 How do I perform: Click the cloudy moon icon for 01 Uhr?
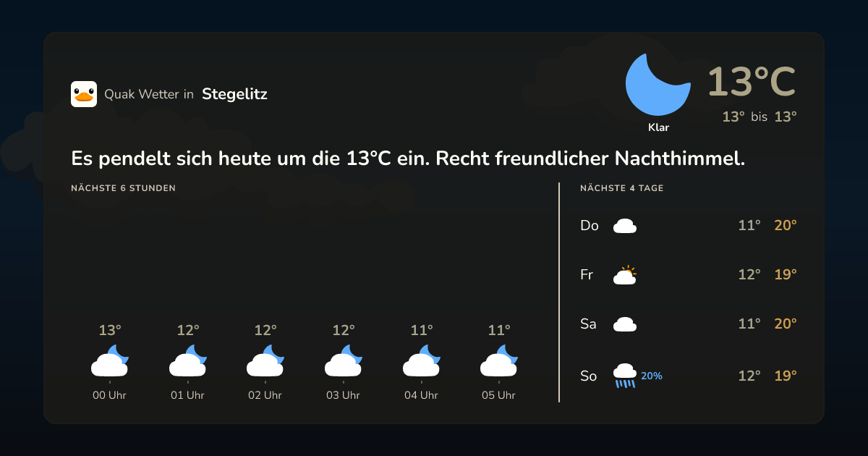pos(188,360)
